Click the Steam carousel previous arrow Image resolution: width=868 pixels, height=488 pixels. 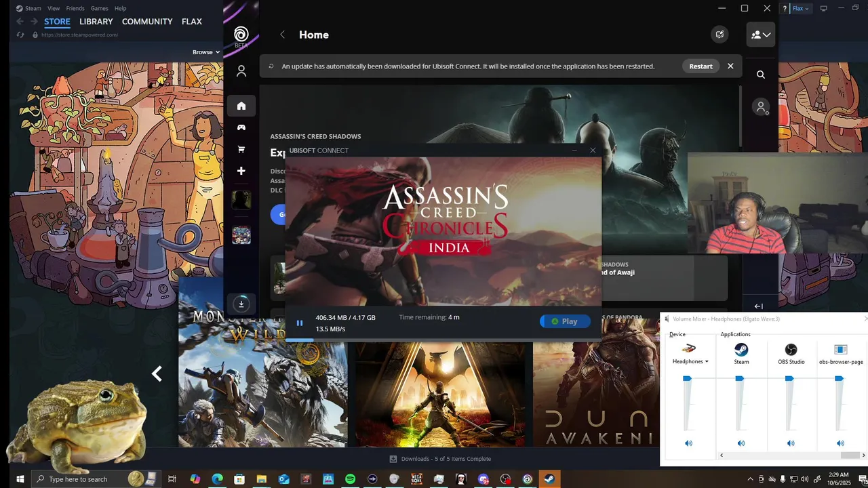157,373
